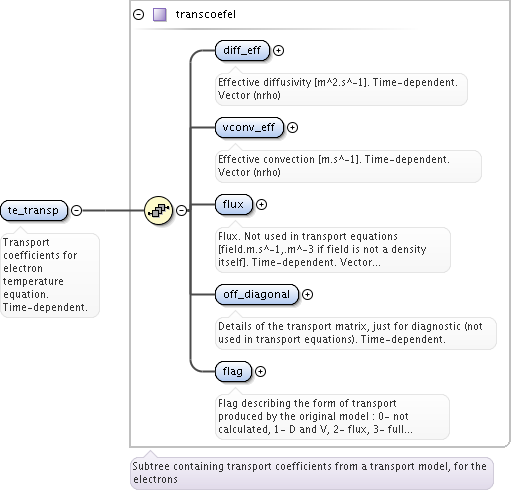Click the Subtree containing transport coefficients annotation

(x=312, y=473)
